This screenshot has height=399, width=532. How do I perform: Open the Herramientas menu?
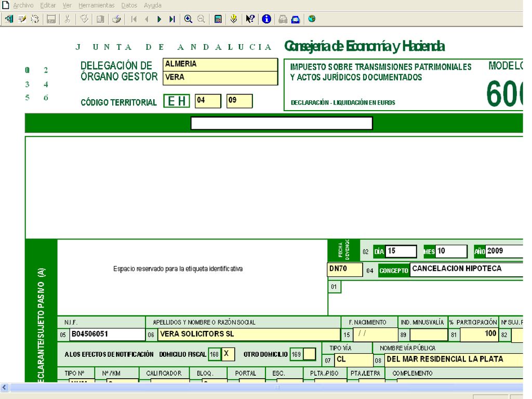point(96,5)
